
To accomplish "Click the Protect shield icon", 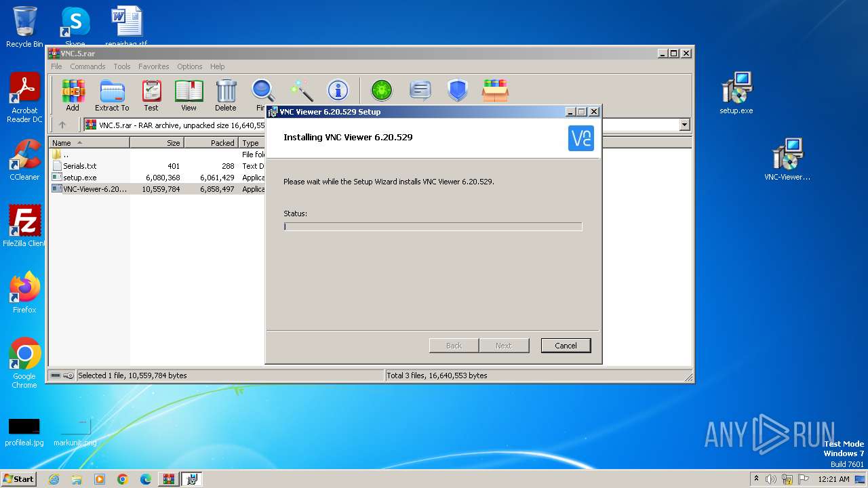I will (x=458, y=90).
